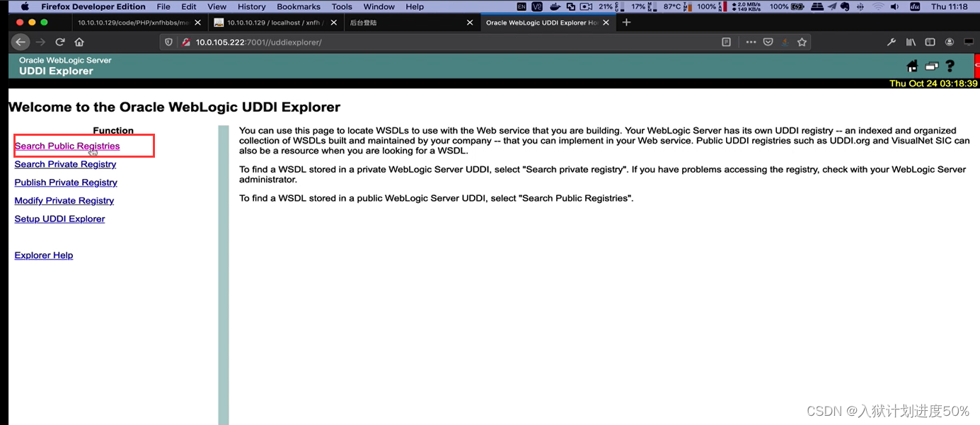Open Search Private Registry link
Image resolution: width=980 pixels, height=425 pixels.
pos(65,164)
